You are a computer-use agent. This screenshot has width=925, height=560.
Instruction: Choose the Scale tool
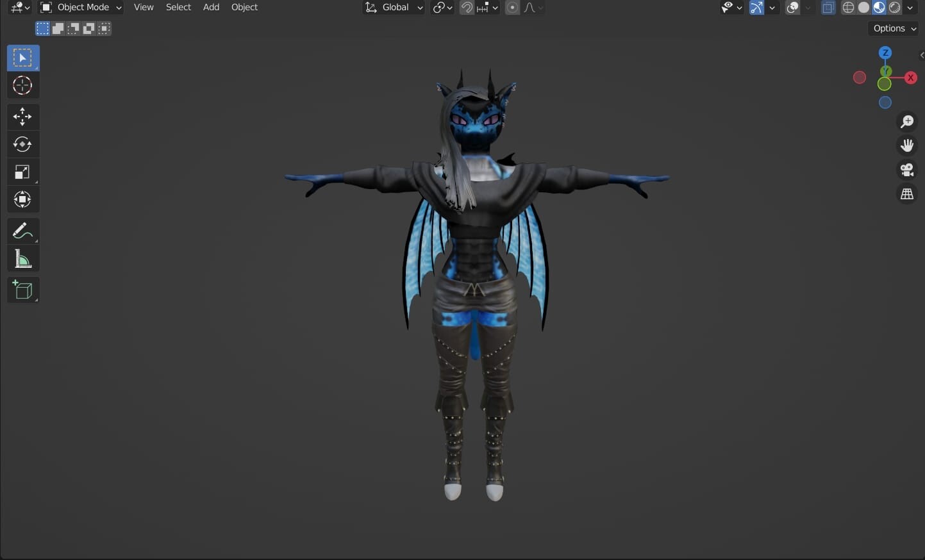[23, 172]
